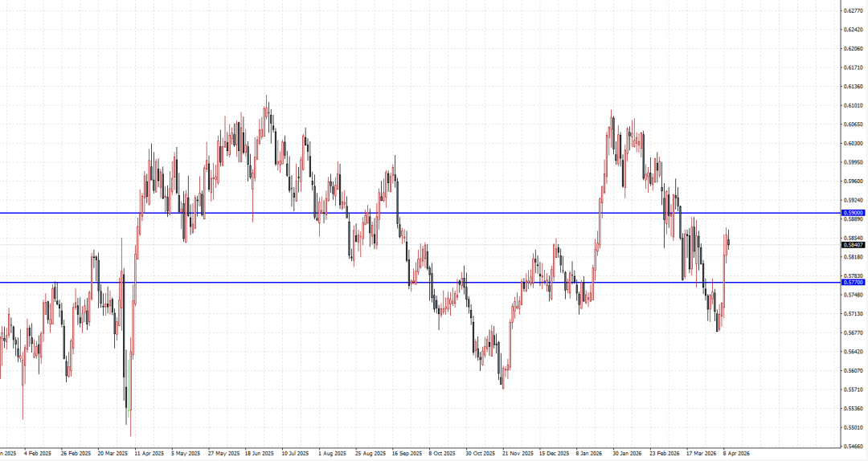Viewport: 868px width, 461px height.
Task: Click the 0.56770 price axis label
Action: 854,333
